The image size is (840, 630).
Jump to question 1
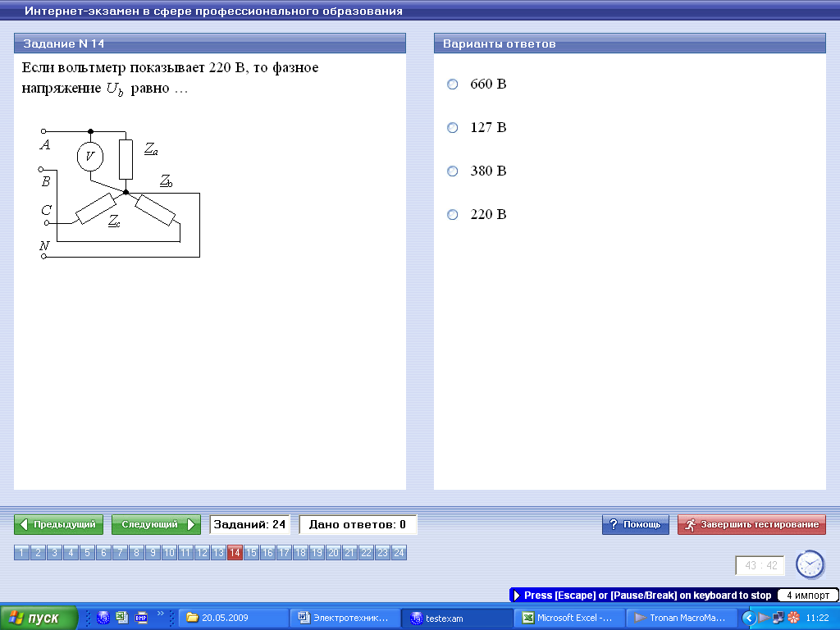coord(21,552)
